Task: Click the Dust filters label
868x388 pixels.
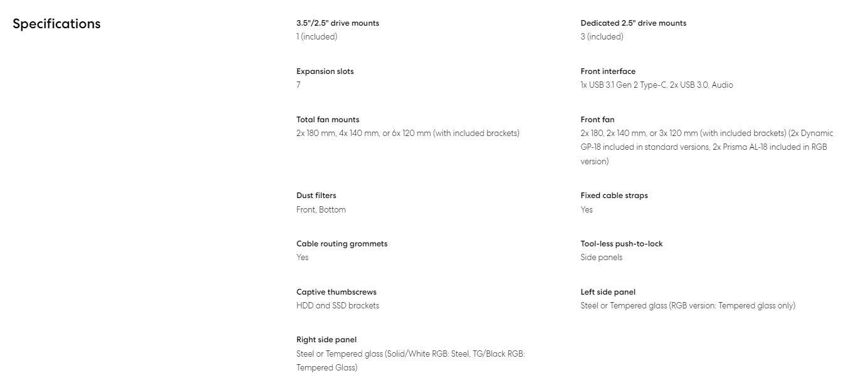Action: pyautogui.click(x=316, y=196)
